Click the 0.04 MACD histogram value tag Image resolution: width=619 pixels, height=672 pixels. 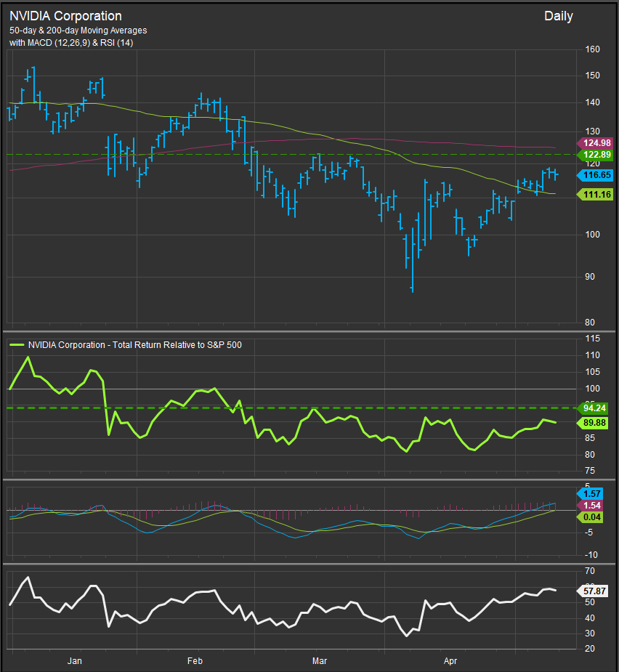(590, 517)
